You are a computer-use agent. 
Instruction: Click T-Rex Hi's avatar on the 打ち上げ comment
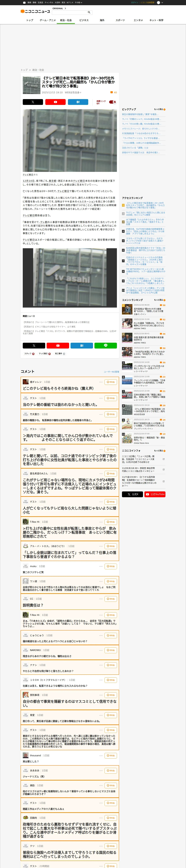point(25,522)
